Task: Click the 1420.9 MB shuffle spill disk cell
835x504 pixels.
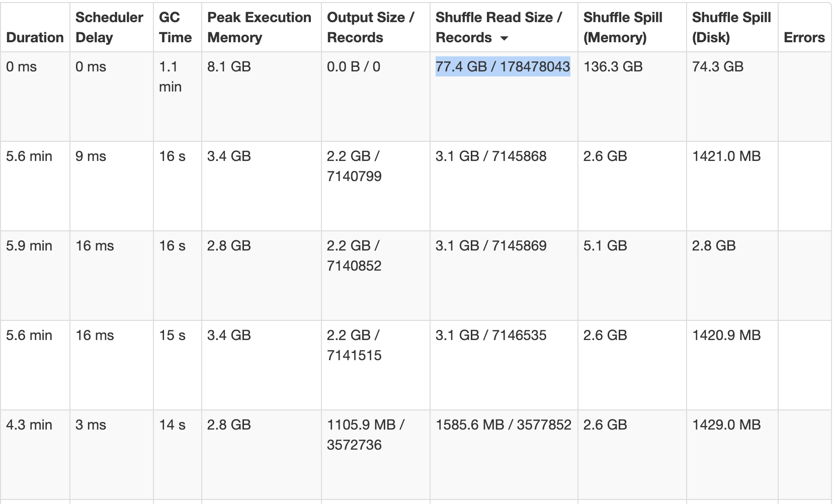Action: tap(726, 335)
